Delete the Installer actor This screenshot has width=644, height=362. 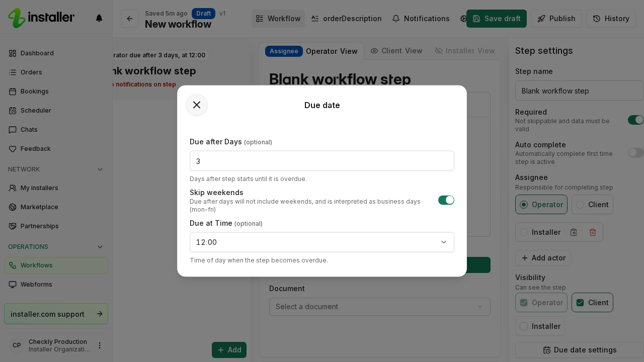(593, 232)
